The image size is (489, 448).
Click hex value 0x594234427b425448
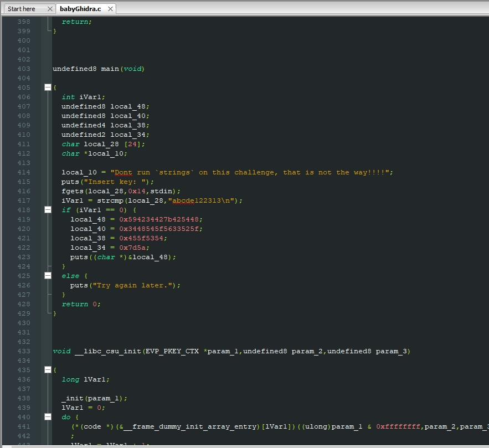(x=161, y=219)
